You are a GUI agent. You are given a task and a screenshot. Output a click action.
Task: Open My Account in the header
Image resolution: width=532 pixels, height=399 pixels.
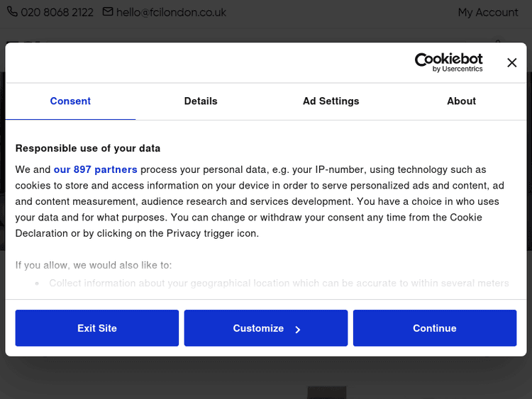click(487, 12)
